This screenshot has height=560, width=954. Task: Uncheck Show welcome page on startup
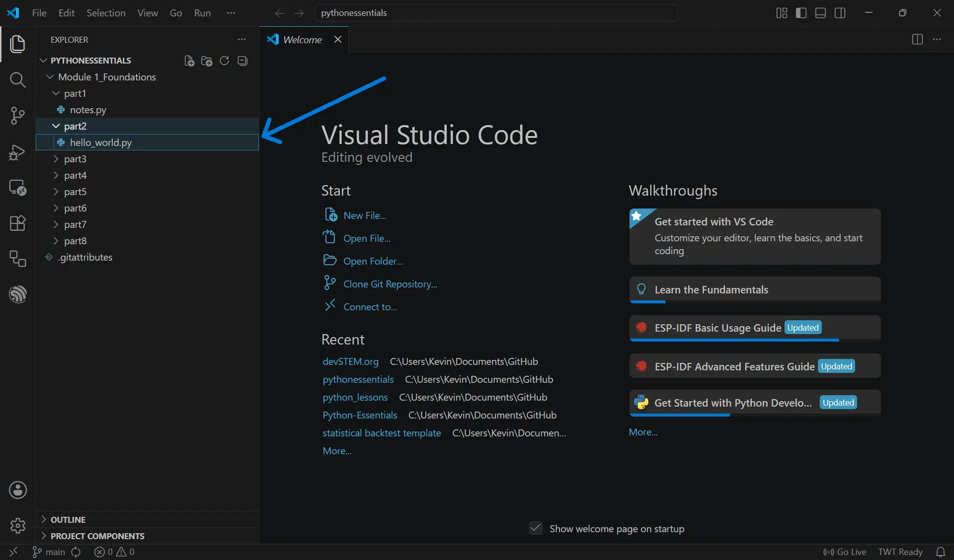point(536,528)
